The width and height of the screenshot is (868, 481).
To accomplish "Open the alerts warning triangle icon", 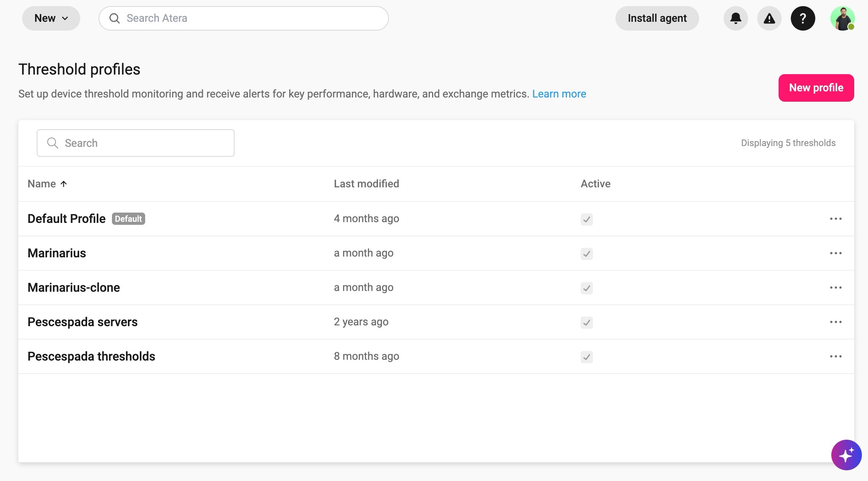I will pyautogui.click(x=769, y=18).
